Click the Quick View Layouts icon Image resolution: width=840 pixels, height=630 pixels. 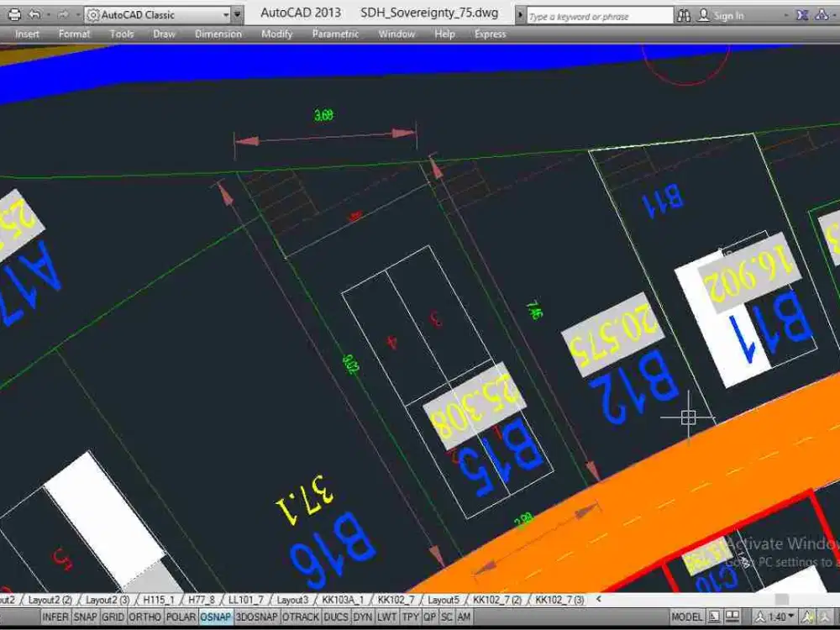pos(711,617)
